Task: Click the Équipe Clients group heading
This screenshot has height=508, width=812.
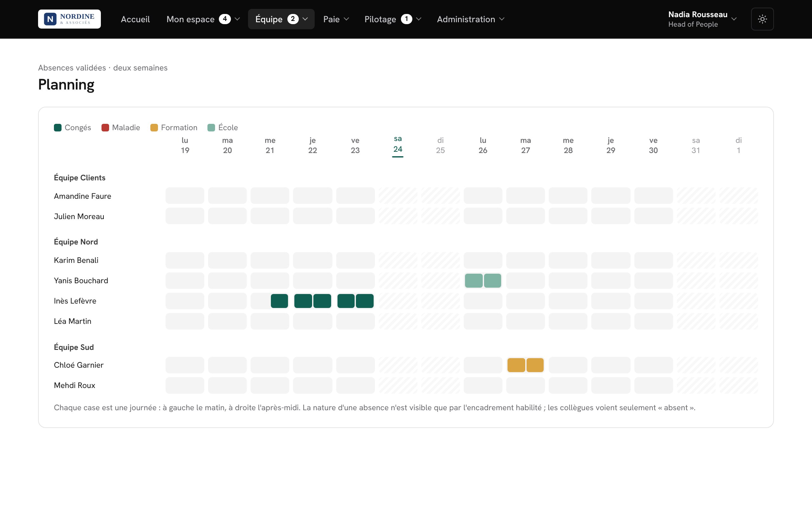Action: pos(80,177)
